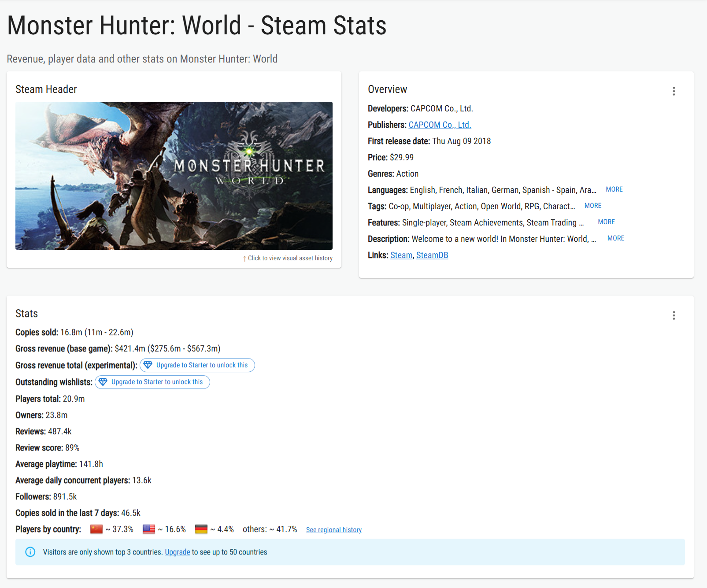707x588 pixels.
Task: Open the SteamDB link
Action: [x=432, y=255]
